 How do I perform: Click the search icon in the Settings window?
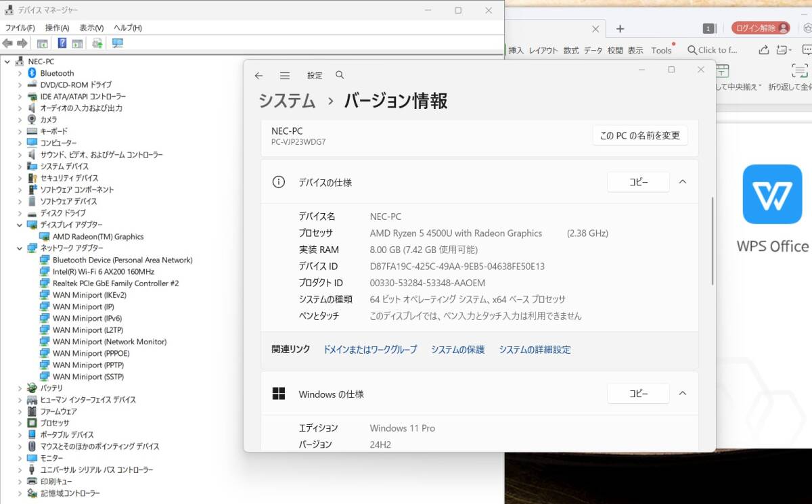[x=340, y=75]
